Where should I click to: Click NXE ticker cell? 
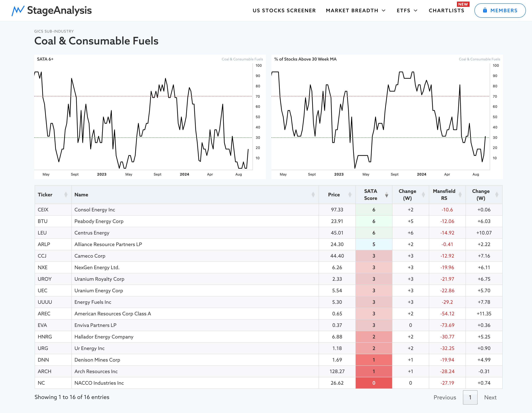pos(53,267)
